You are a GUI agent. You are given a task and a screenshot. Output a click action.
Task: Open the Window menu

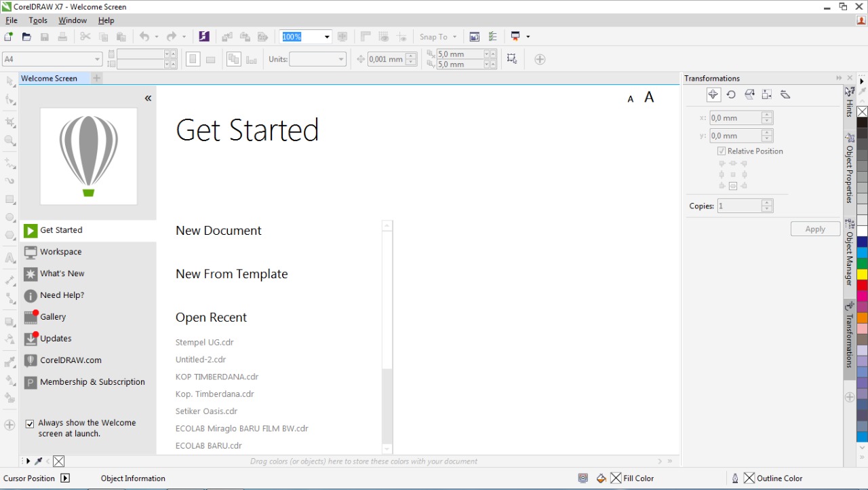pyautogui.click(x=73, y=21)
